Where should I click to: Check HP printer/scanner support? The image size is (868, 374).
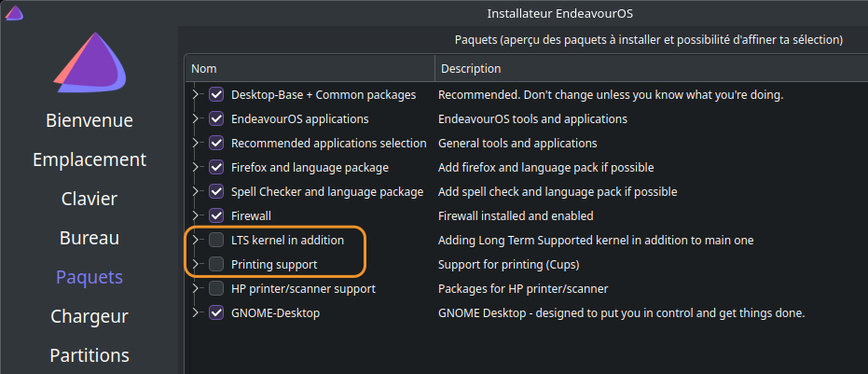pos(216,289)
